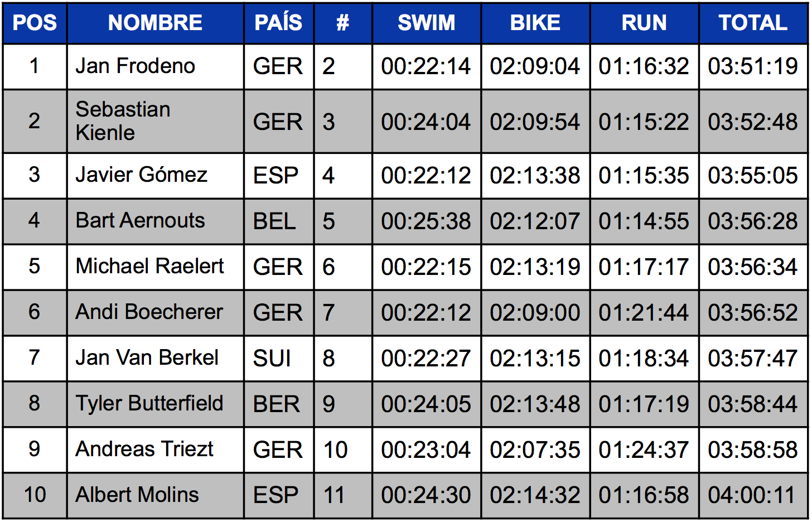Select Jan Frodeno's total time 03:51:19
Screen dimensions: 812x522
pyautogui.click(x=753, y=66)
